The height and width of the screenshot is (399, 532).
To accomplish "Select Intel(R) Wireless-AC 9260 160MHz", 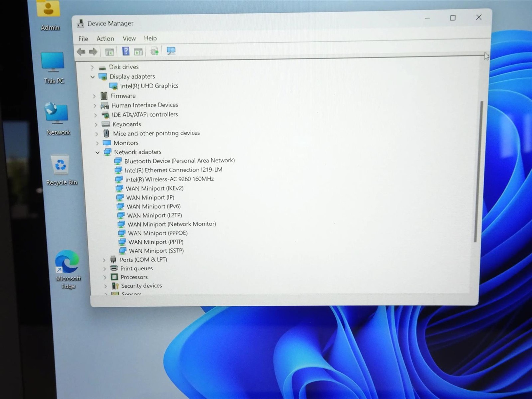I will pos(170,179).
